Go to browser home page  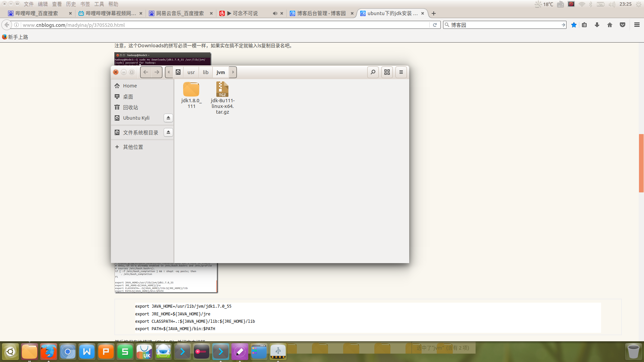[x=610, y=25]
